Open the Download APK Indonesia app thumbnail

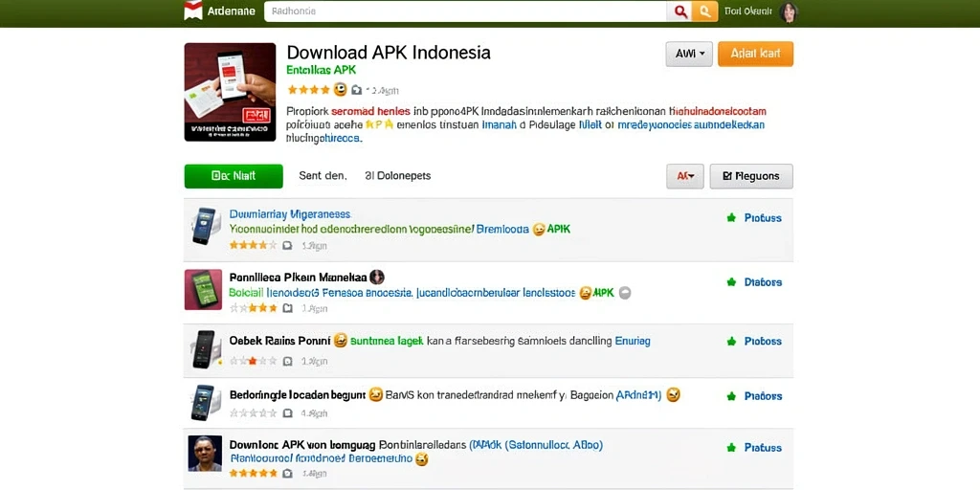click(x=230, y=92)
